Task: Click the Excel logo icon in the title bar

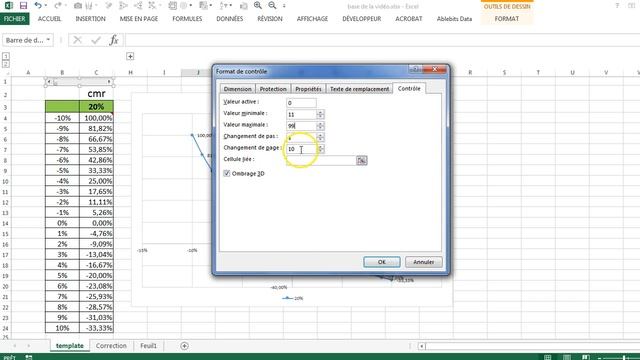Action: (8, 6)
